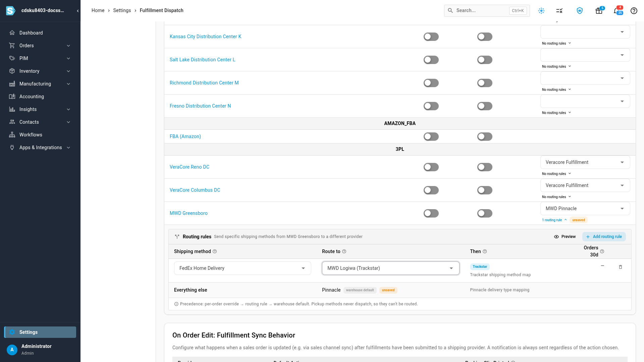This screenshot has height=362, width=644.
Task: Open the checklist tasks icon in top bar
Action: click(x=559, y=11)
